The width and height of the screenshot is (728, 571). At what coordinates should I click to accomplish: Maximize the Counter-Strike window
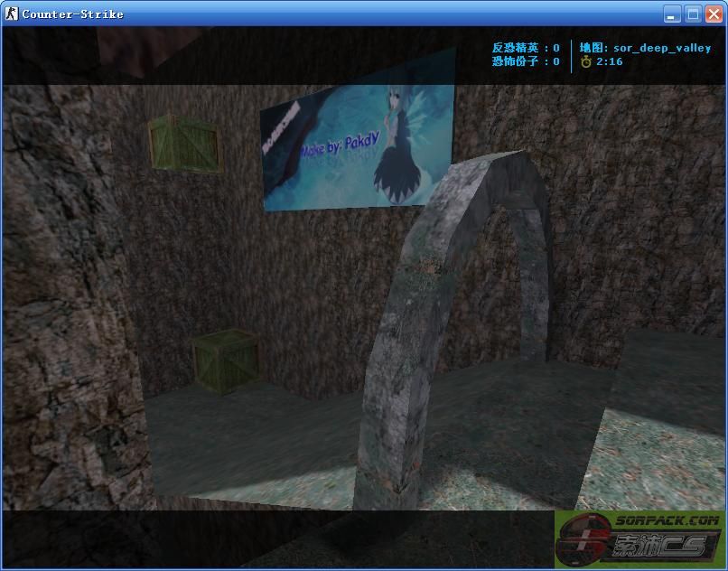(x=693, y=14)
